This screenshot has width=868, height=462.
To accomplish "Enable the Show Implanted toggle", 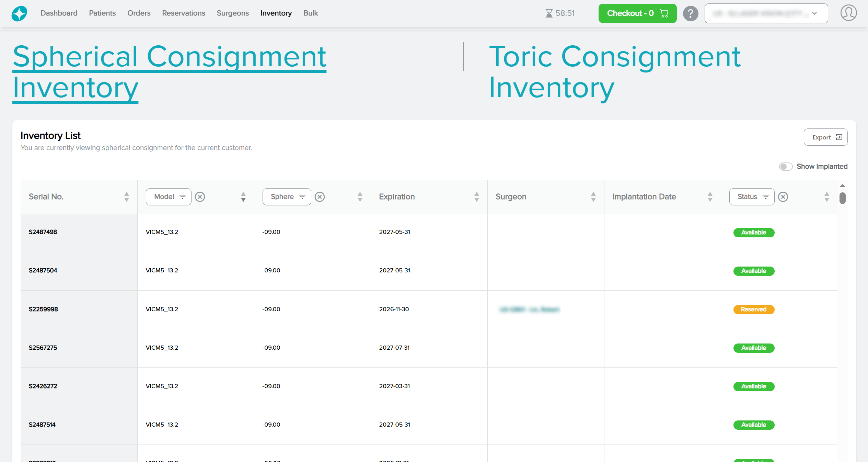I will click(x=785, y=167).
